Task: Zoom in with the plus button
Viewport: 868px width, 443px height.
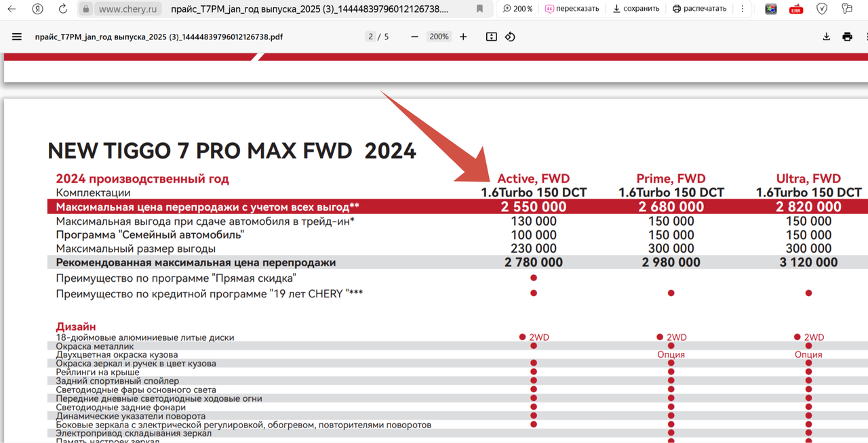Action: (x=463, y=37)
